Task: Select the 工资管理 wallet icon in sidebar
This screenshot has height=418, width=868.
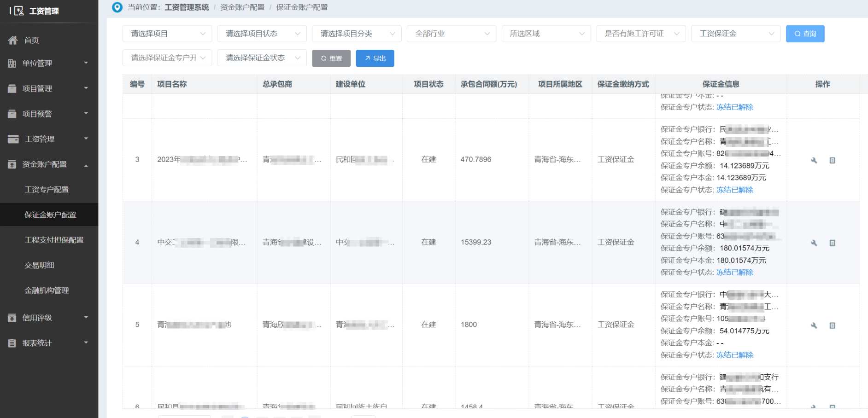Action: pos(13,139)
